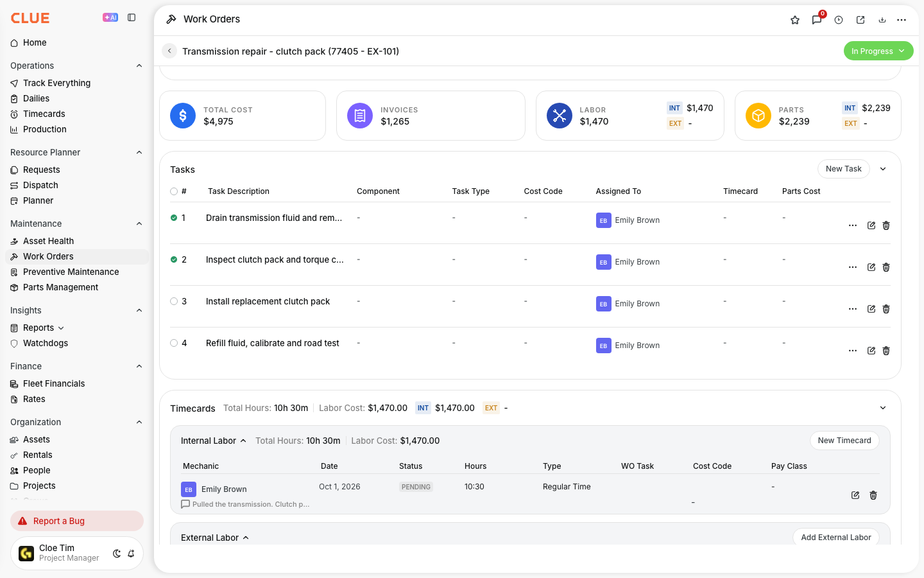Click the Parts box icon
The width and height of the screenshot is (924, 578).
pos(758,116)
